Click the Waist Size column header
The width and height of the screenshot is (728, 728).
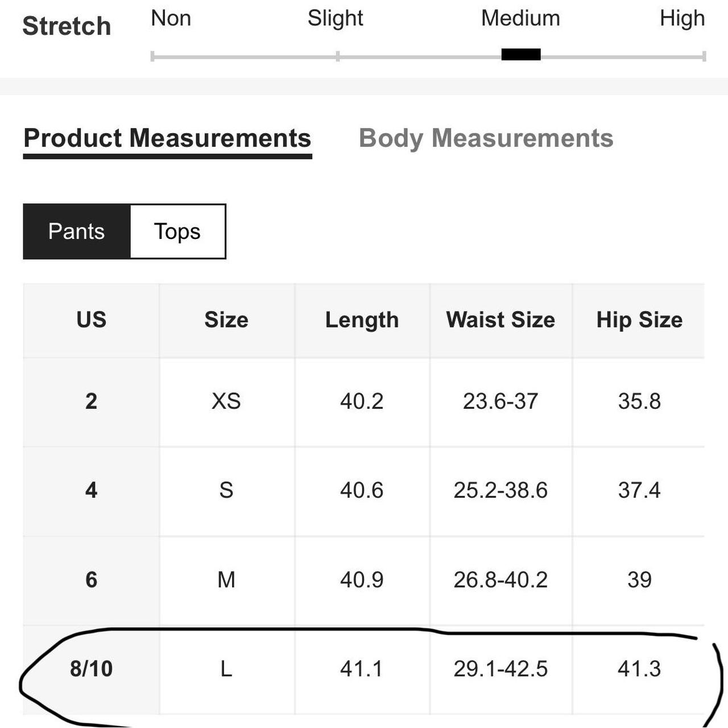(500, 320)
